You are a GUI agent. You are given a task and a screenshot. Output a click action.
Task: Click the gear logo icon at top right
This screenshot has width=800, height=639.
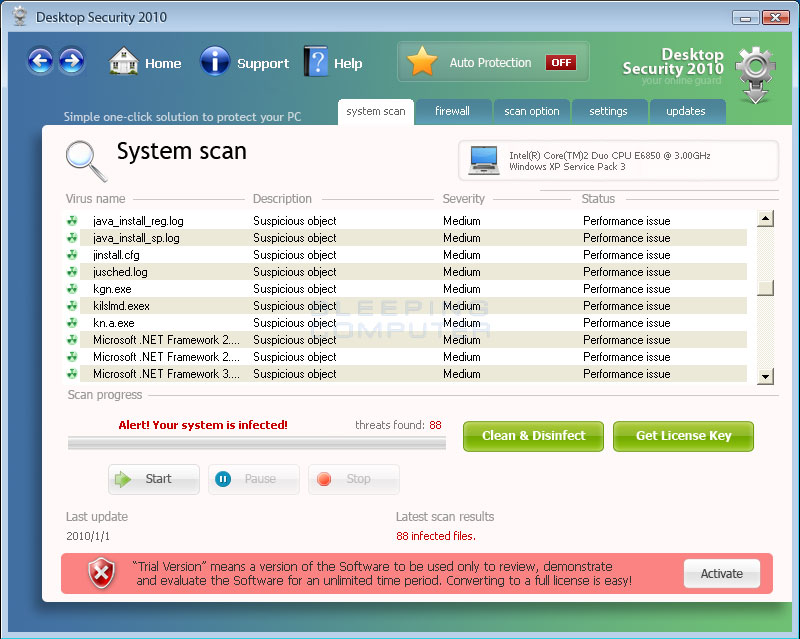pyautogui.click(x=755, y=72)
